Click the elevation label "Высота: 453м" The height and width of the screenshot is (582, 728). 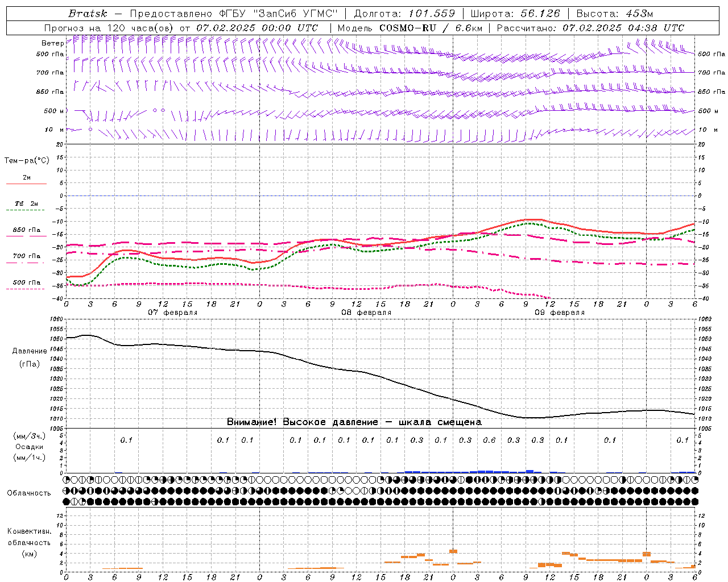615,13
